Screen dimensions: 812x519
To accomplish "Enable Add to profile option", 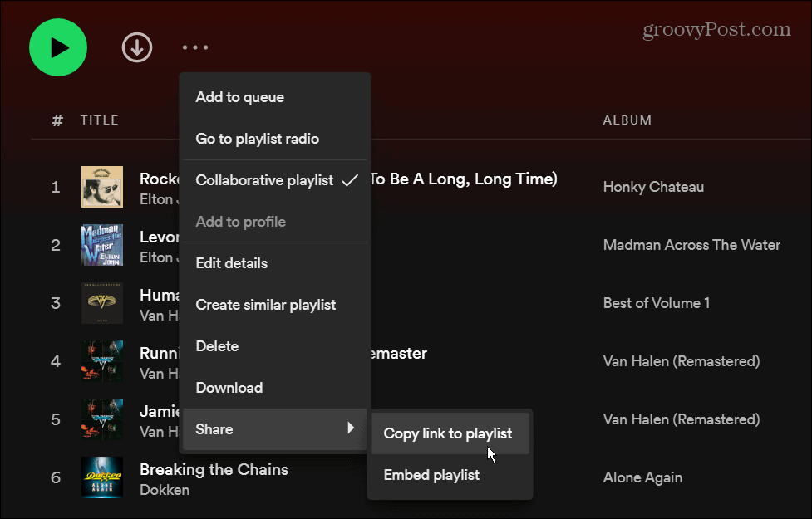I will click(240, 222).
